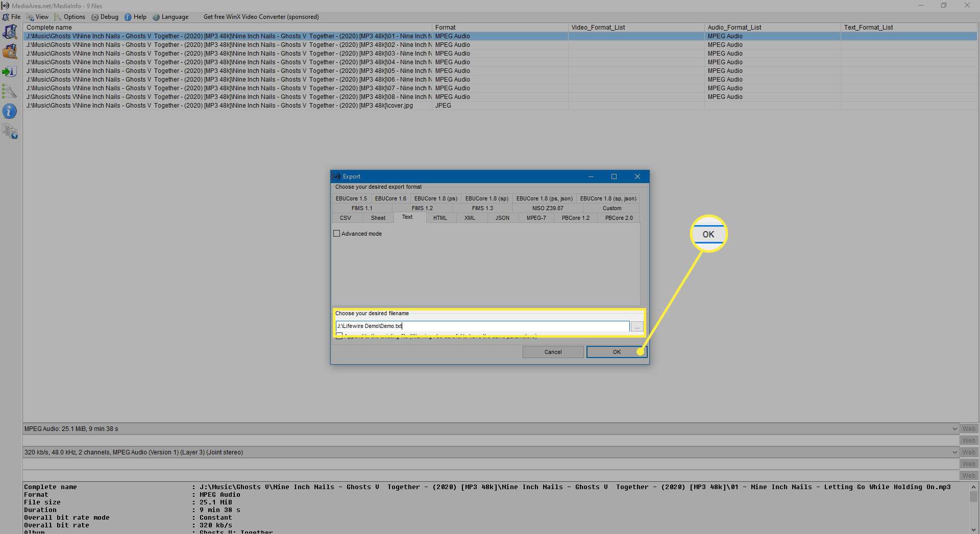
Task: Open the EBUCore 1.8 (ps, json) tab
Action: click(x=544, y=198)
